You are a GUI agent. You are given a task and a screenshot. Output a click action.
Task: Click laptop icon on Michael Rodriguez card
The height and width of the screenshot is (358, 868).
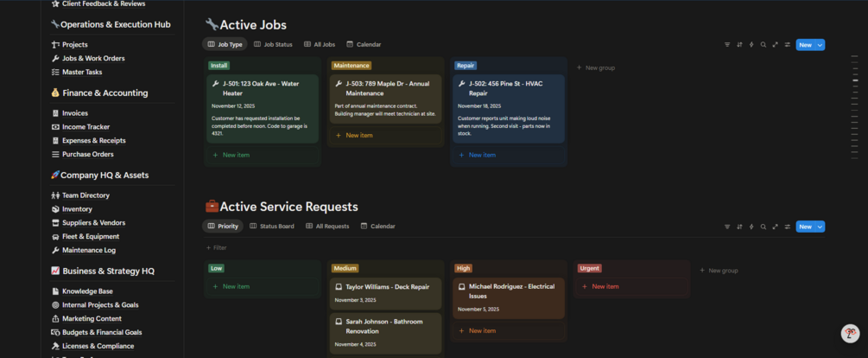(x=462, y=287)
